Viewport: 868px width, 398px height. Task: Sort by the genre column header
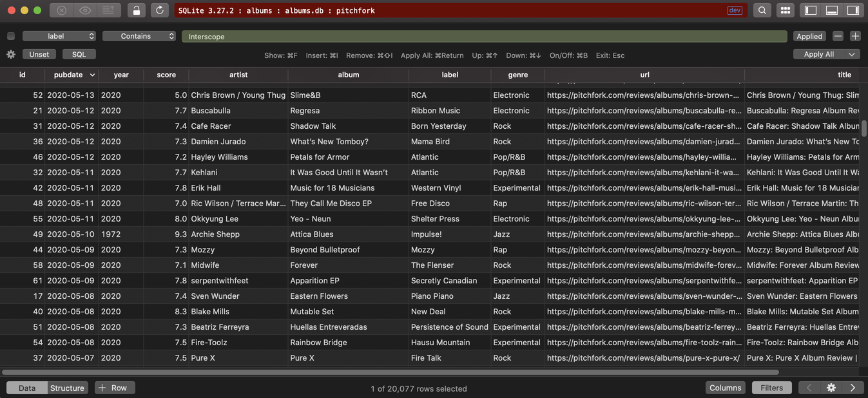click(x=518, y=75)
